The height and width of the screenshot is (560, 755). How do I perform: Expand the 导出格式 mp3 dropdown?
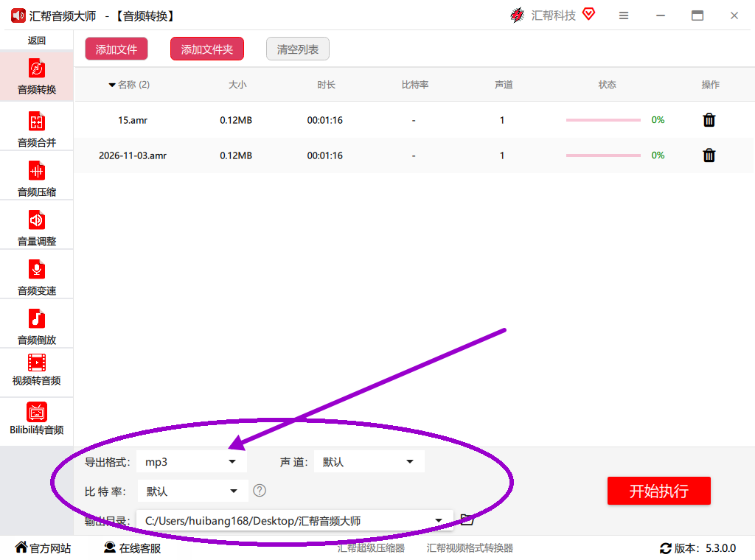192,462
